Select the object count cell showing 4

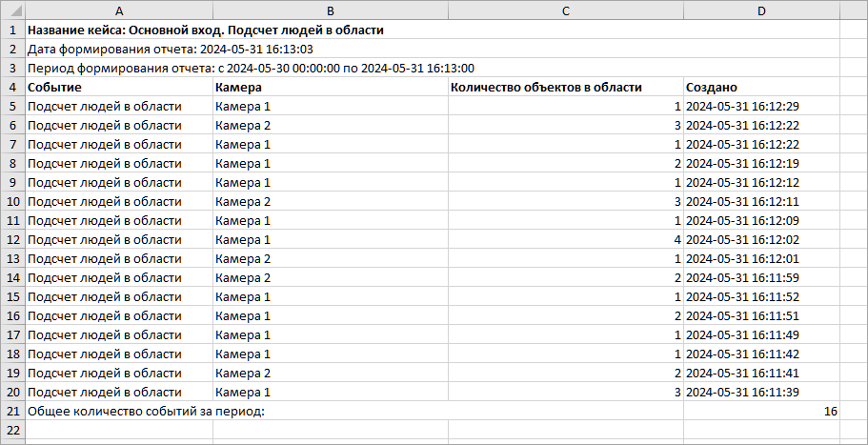click(x=565, y=239)
